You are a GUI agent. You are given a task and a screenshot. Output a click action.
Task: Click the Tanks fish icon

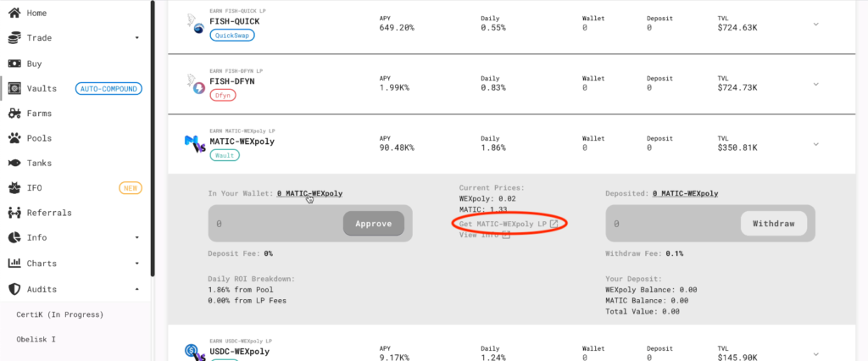[x=14, y=163]
